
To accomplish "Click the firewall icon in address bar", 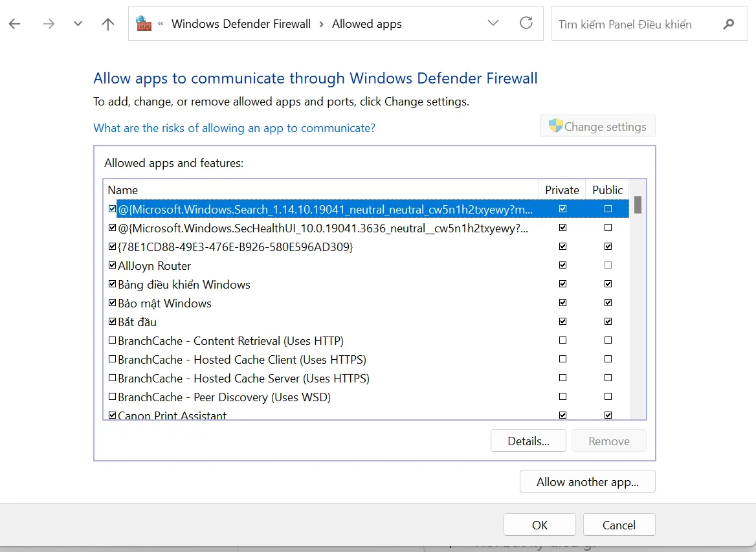I will [143, 24].
